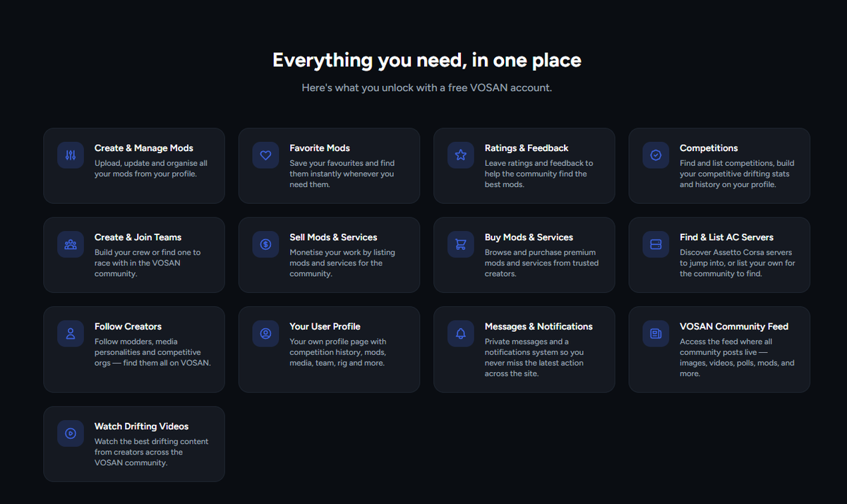This screenshot has width=847, height=504.
Task: Click the 'Access the feed' description text
Action: (737, 357)
